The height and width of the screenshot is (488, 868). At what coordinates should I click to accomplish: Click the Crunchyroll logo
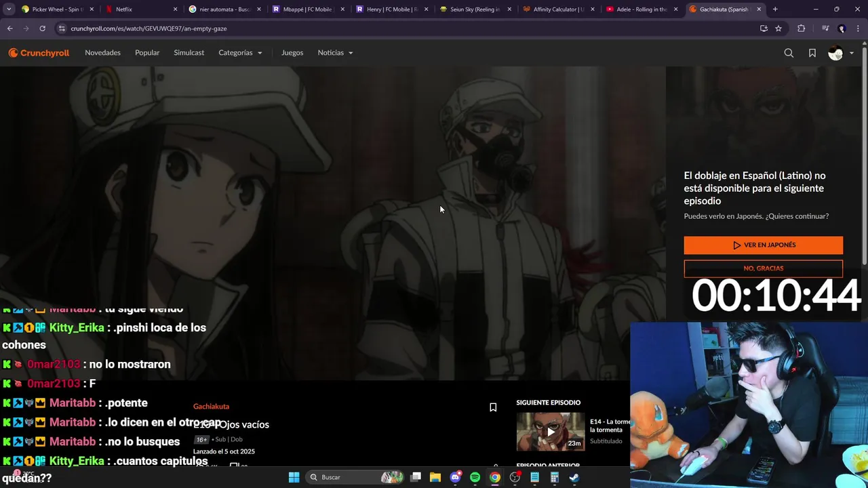(x=39, y=53)
